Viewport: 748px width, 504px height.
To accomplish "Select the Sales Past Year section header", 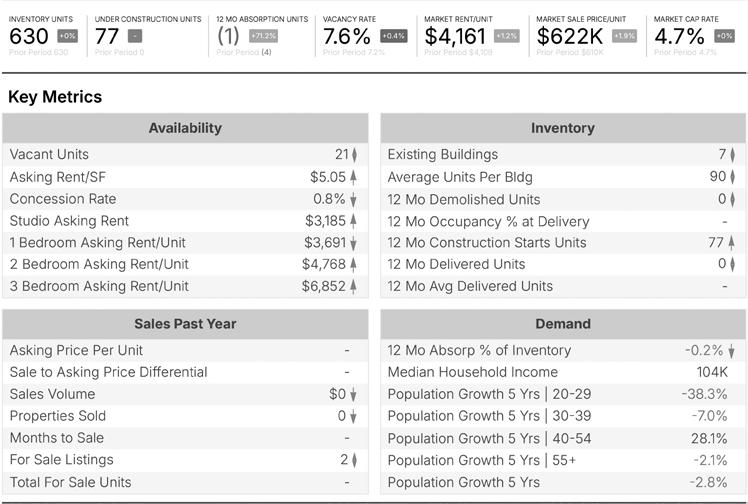I will pyautogui.click(x=185, y=324).
